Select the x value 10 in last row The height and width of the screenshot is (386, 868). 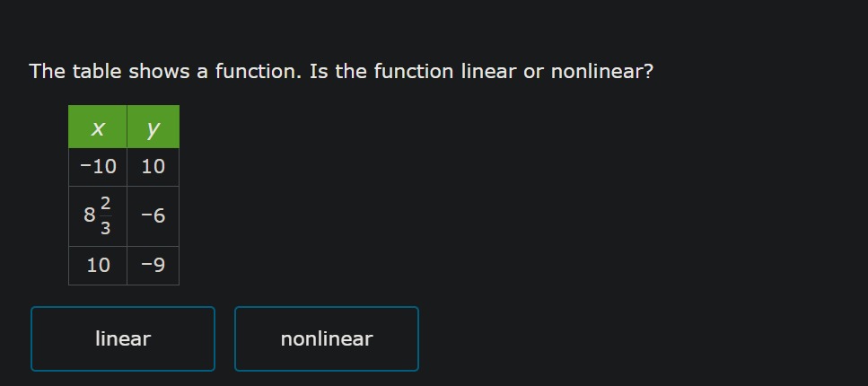point(98,266)
